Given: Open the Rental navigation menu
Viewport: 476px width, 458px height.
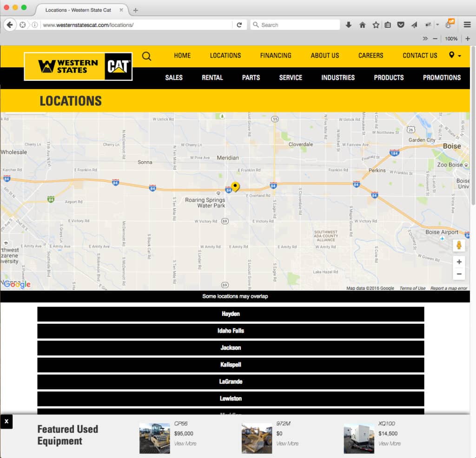Looking at the screenshot, I should 212,78.
